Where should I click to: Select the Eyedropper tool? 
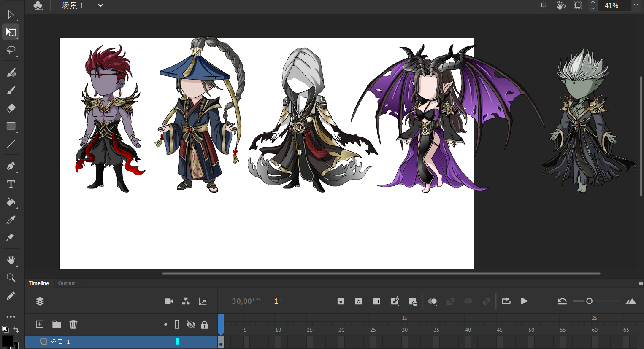pyautogui.click(x=11, y=220)
